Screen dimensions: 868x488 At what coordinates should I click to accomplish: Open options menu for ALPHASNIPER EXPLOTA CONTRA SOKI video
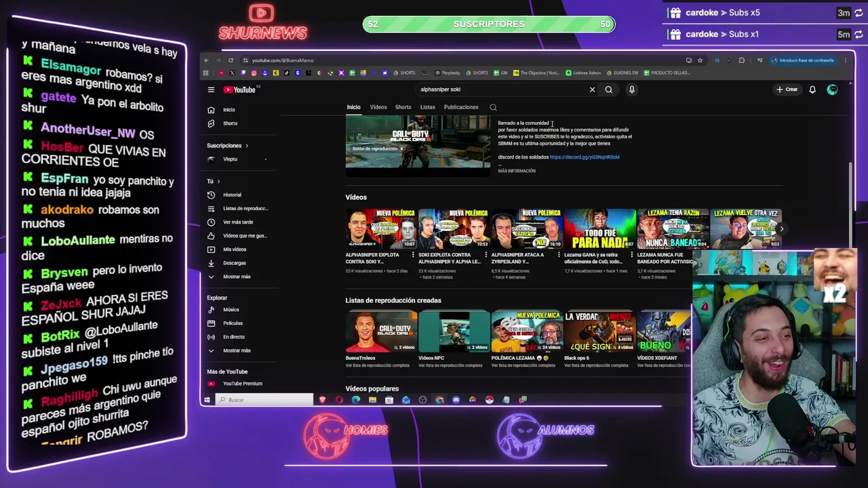pyautogui.click(x=413, y=255)
